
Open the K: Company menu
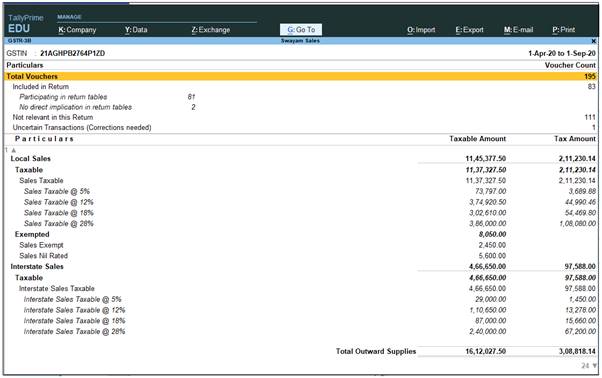pyautogui.click(x=77, y=30)
